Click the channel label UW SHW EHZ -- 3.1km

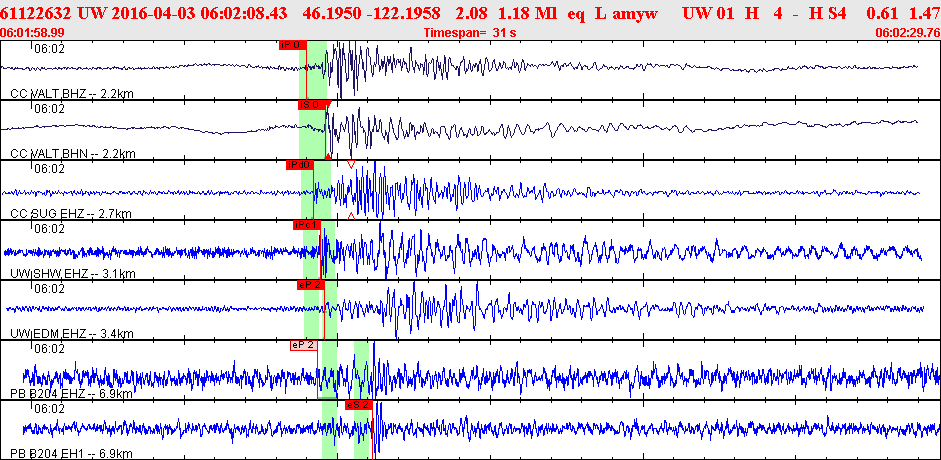[x=73, y=274]
